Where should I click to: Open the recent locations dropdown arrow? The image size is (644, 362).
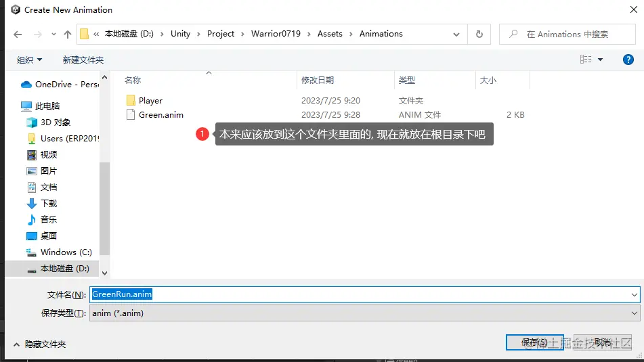tap(53, 35)
